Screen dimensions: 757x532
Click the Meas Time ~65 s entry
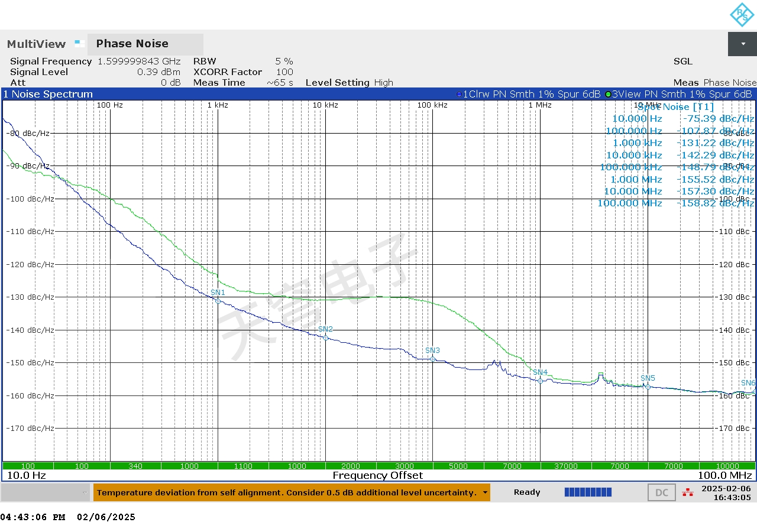tap(243, 83)
